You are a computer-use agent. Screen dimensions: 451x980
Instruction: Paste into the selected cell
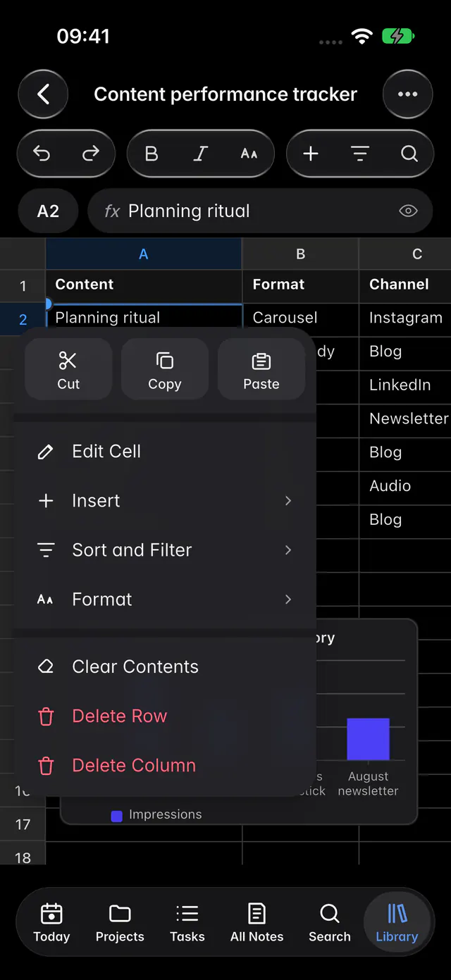pyautogui.click(x=261, y=370)
